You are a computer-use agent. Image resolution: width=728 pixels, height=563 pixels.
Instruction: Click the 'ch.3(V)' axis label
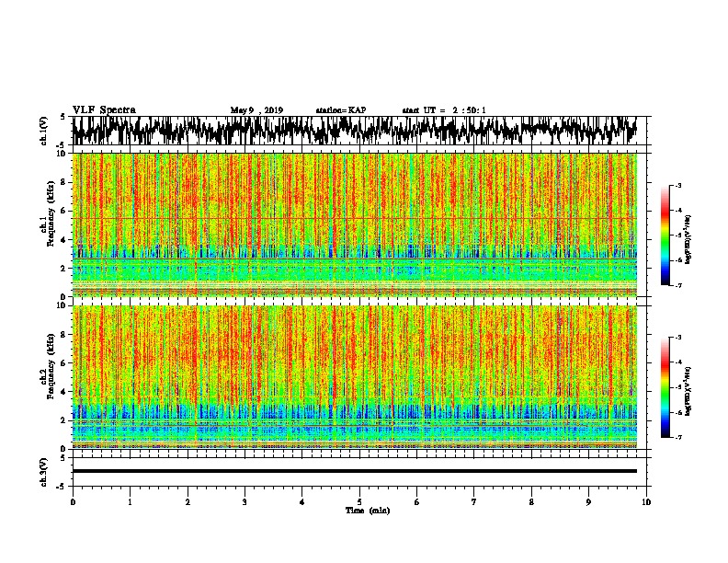click(44, 472)
